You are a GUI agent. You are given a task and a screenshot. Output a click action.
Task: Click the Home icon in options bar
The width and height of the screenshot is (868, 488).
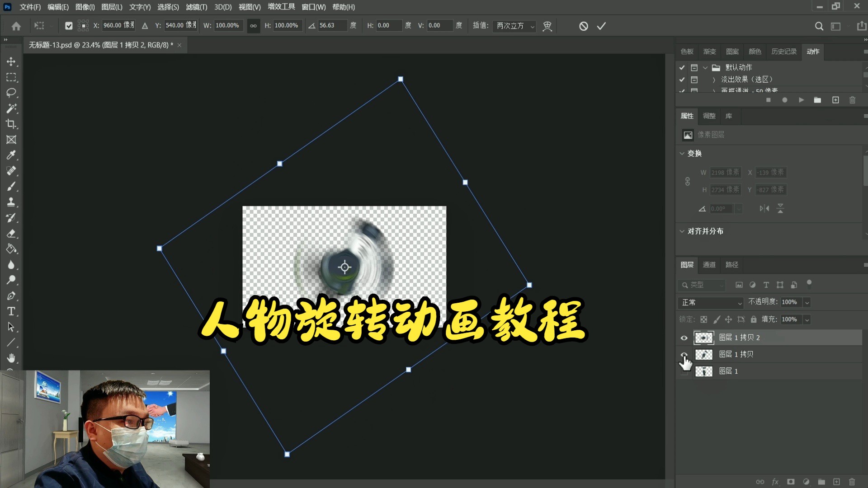click(x=16, y=26)
